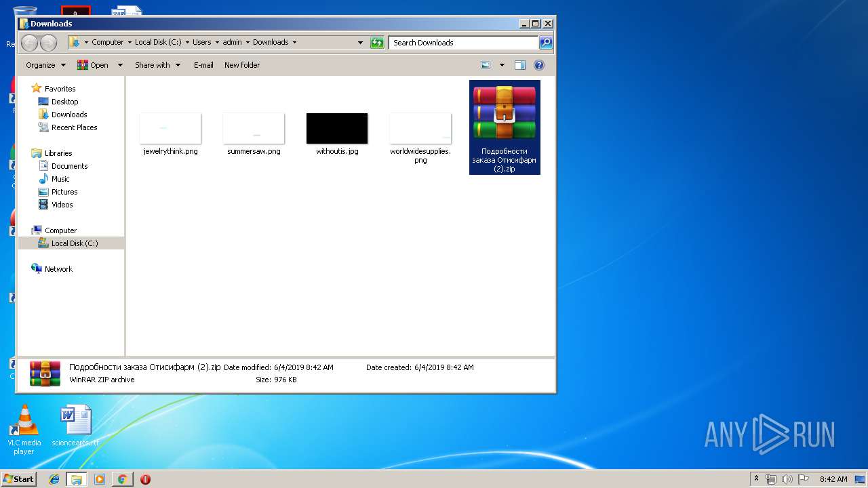Go back with the Back arrow button
This screenshot has width=868, height=488.
pos(29,43)
